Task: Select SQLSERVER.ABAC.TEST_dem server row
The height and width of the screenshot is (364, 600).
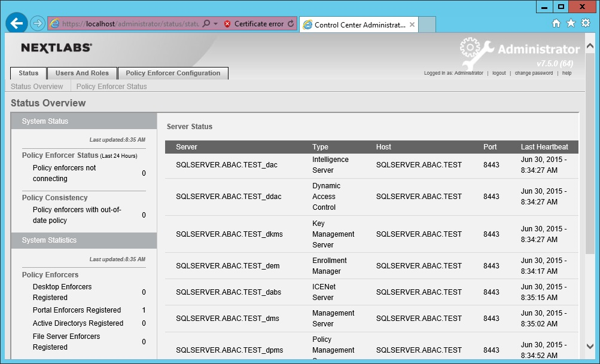Action: point(371,266)
